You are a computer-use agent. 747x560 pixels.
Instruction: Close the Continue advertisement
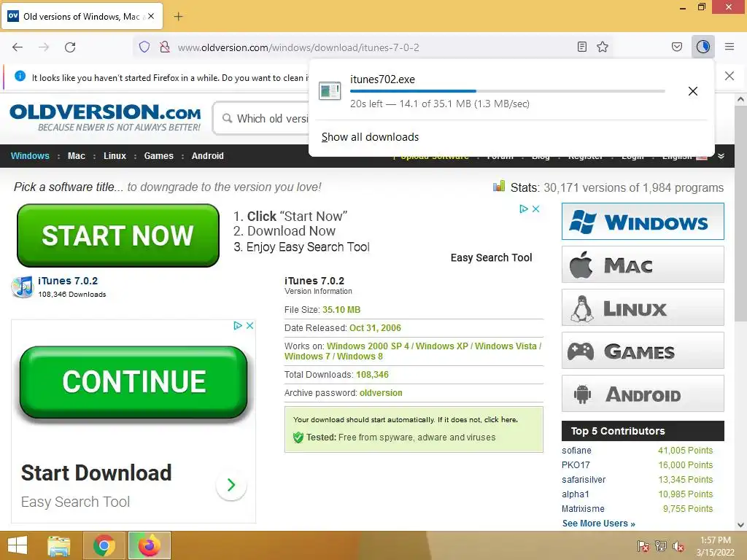pos(249,326)
